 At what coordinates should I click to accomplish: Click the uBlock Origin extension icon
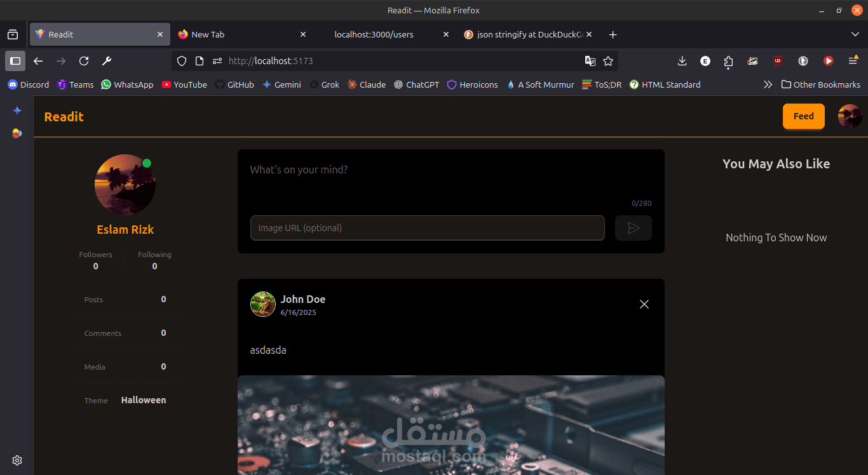pyautogui.click(x=778, y=61)
